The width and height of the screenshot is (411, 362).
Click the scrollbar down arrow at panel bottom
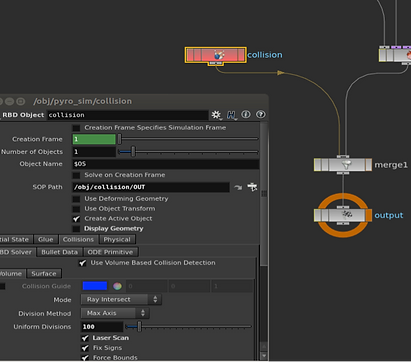click(x=263, y=356)
